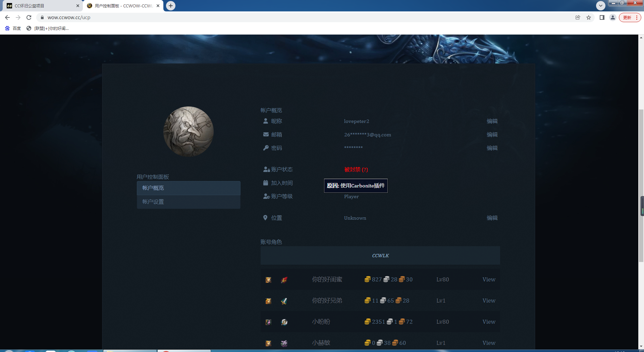
Task: Reload the current page
Action: point(29,17)
